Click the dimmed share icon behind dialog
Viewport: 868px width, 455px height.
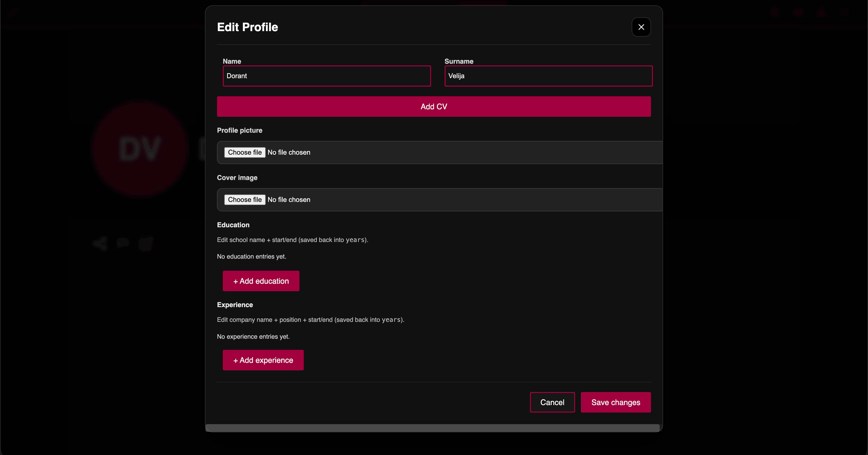tap(100, 243)
